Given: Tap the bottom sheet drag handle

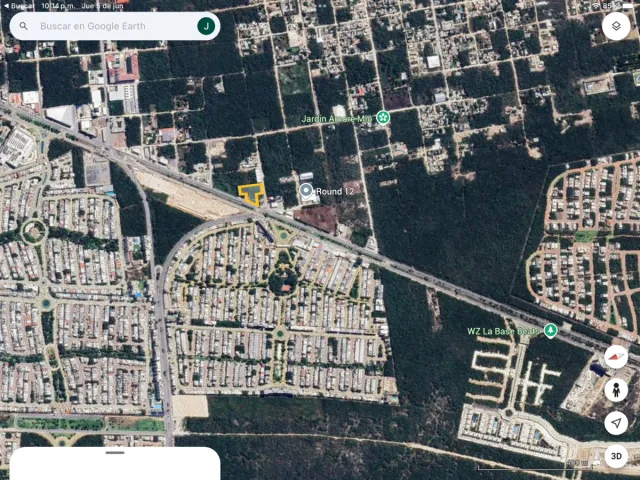Looking at the screenshot, I should tap(115, 452).
